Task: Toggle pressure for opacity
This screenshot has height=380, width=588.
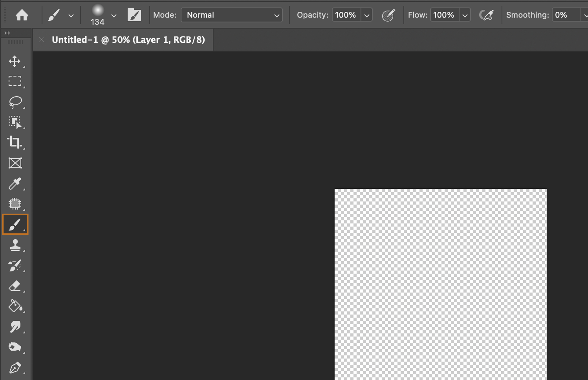Action: tap(388, 15)
